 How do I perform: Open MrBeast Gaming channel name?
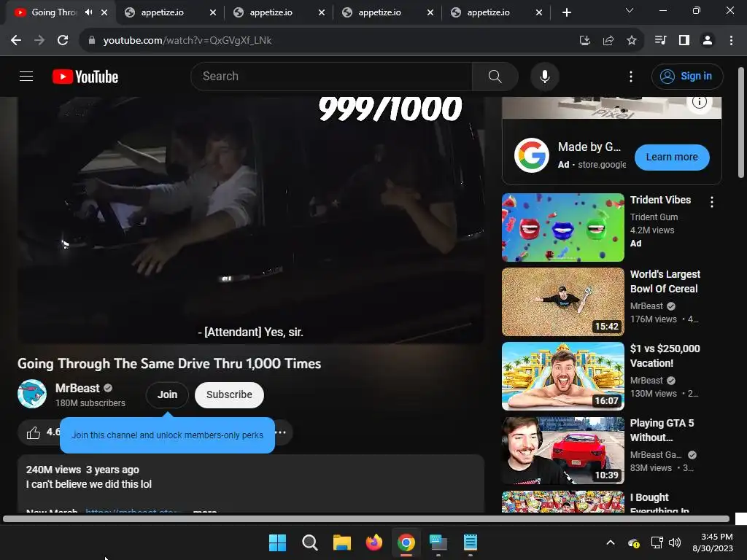(x=656, y=455)
